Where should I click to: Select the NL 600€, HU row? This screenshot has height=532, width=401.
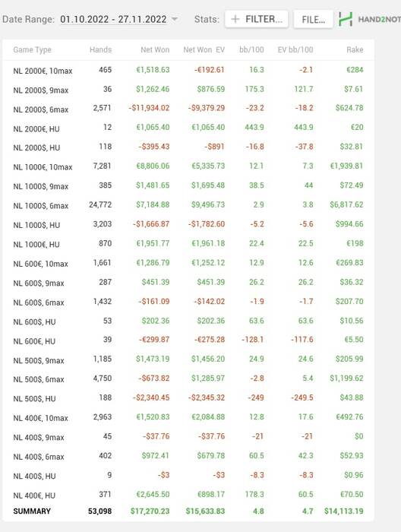[x=188, y=340]
